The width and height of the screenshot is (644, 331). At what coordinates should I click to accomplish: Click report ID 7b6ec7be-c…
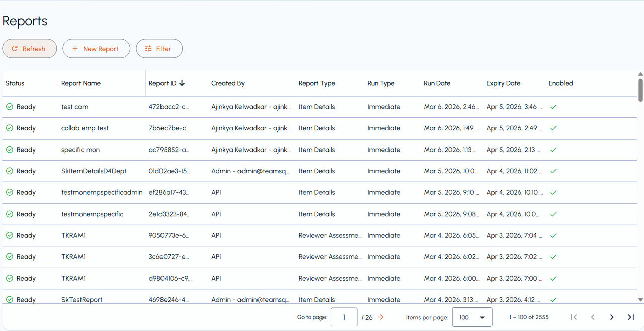[170, 128]
